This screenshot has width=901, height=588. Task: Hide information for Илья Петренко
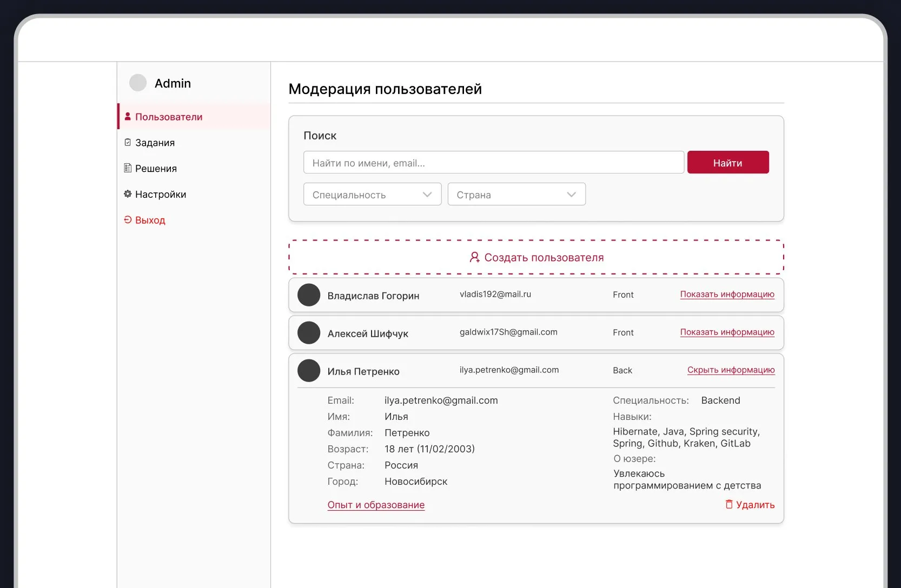(x=731, y=370)
